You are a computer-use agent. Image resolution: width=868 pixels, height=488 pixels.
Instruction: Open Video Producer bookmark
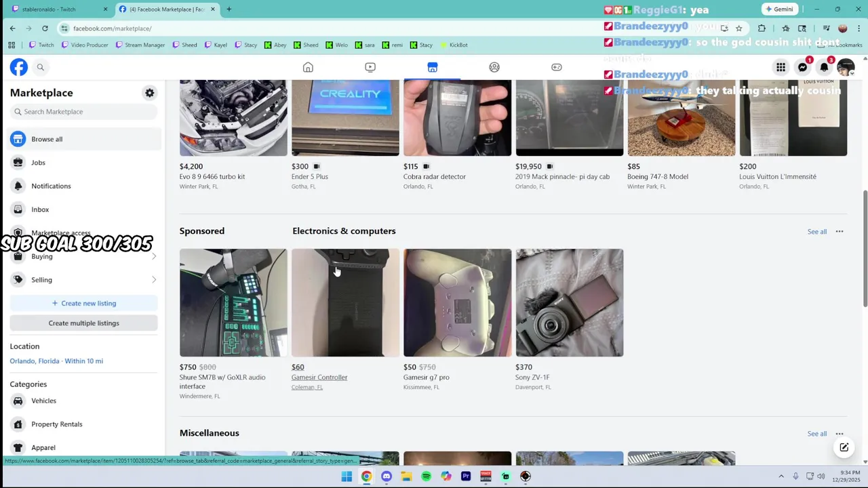pyautogui.click(x=85, y=45)
